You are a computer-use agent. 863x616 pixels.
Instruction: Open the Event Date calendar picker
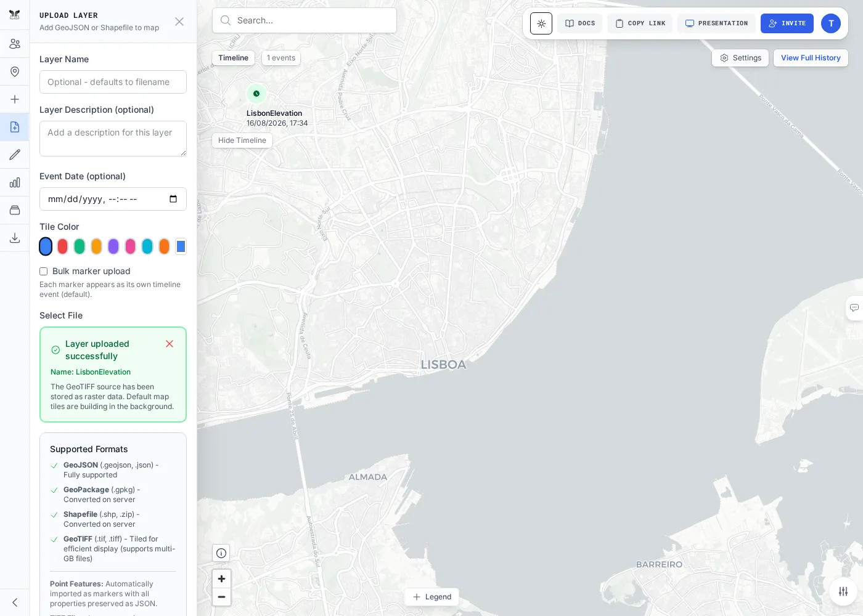tap(173, 199)
